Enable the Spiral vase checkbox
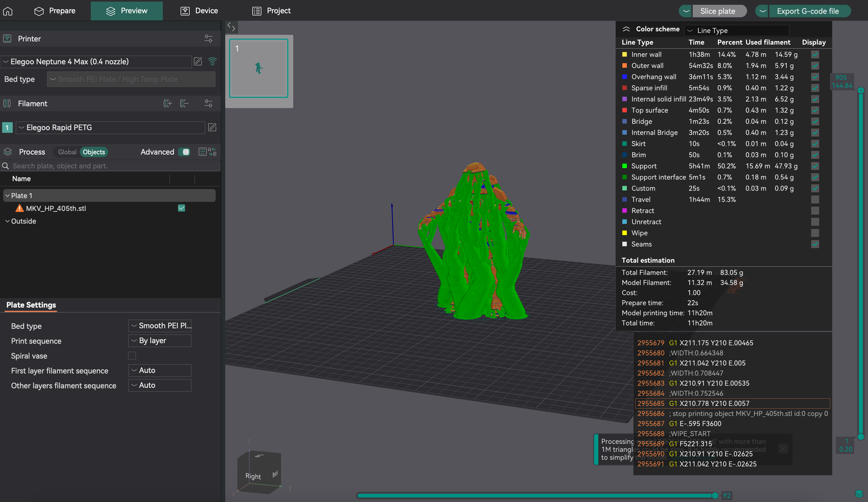Viewport: 868px width, 502px height. tap(132, 356)
